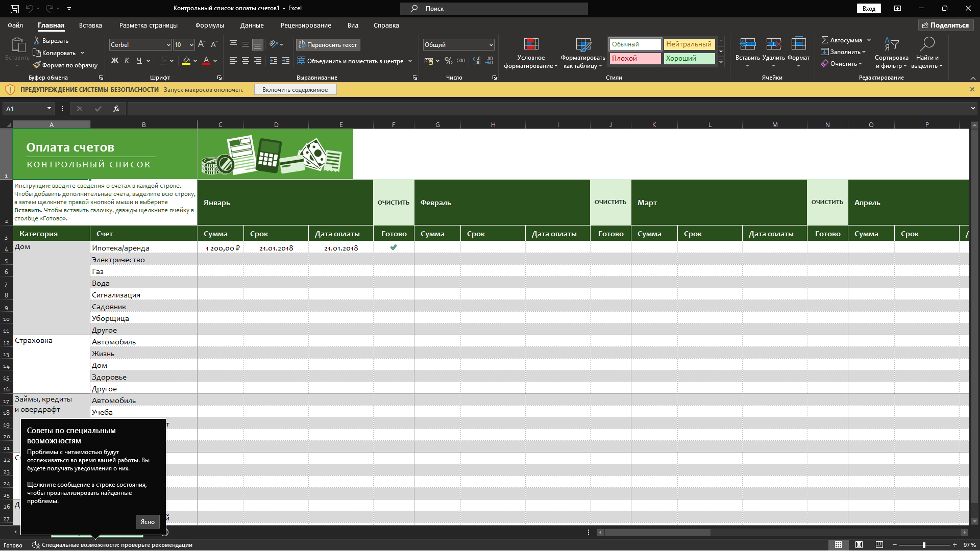Click the Insert Function fx icon
Image resolution: width=980 pixels, height=551 pixels.
click(116, 109)
